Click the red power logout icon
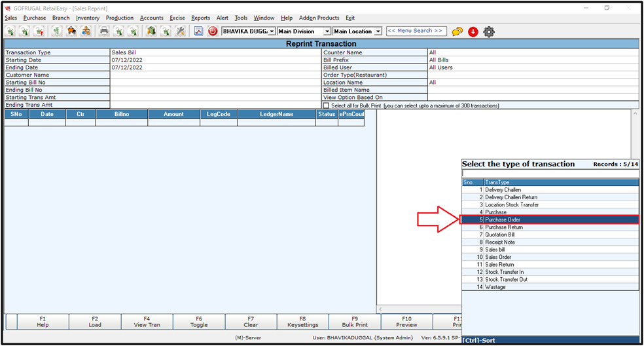The height and width of the screenshot is (346, 644). pos(213,31)
